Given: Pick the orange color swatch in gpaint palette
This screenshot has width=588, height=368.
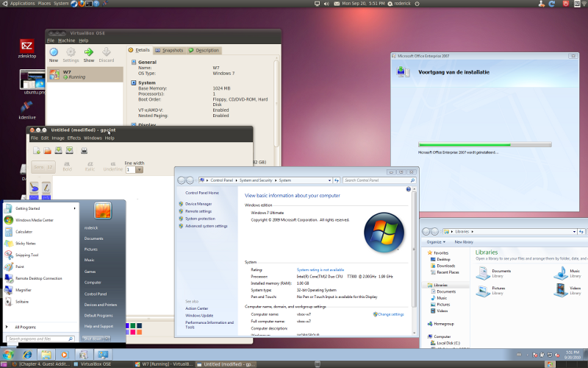Looking at the screenshot, I should tap(139, 332).
